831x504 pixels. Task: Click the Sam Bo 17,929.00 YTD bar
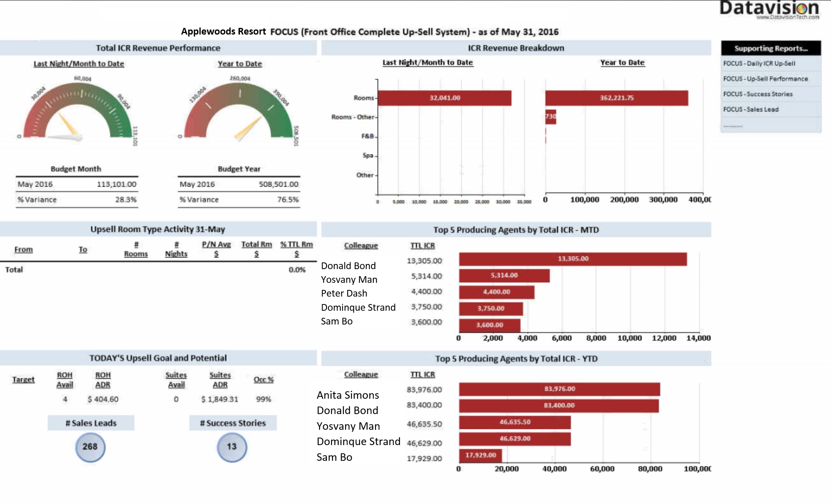pos(481,455)
